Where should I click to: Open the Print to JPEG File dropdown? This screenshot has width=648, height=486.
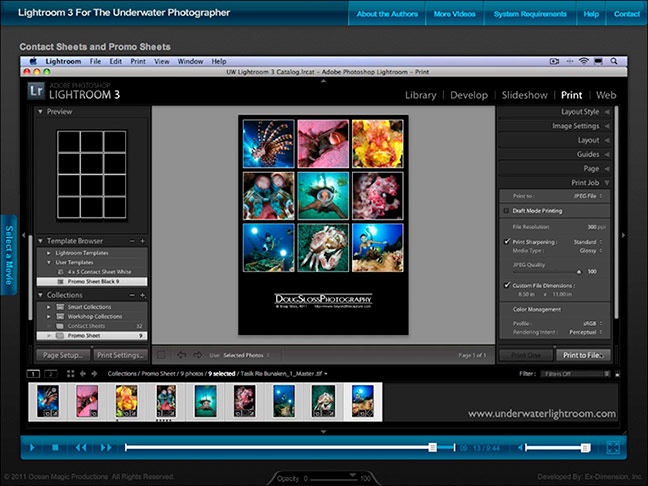(587, 196)
